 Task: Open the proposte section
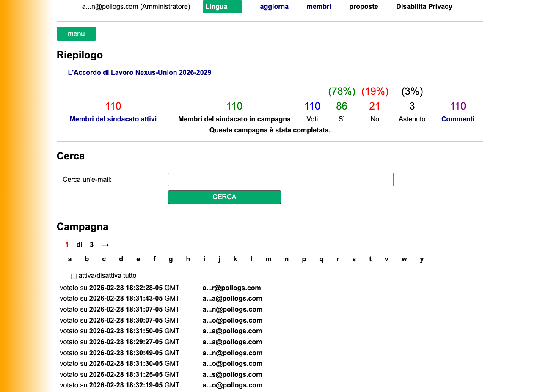[x=364, y=7]
